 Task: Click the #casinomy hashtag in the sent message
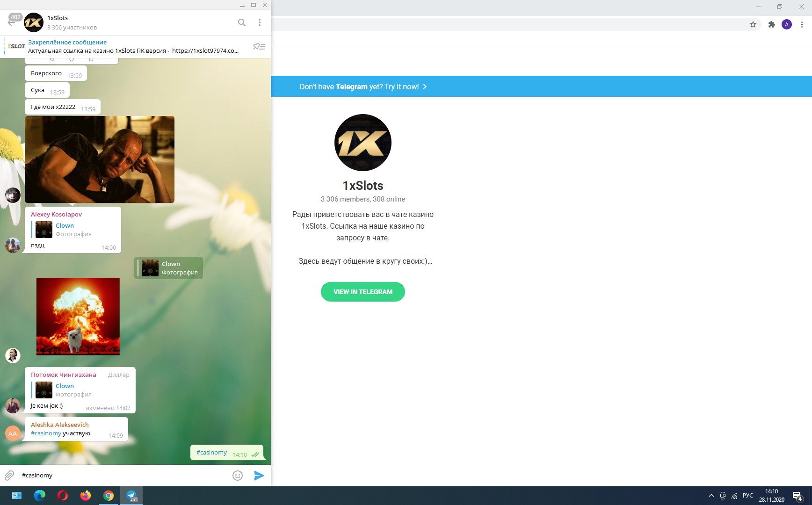211,452
